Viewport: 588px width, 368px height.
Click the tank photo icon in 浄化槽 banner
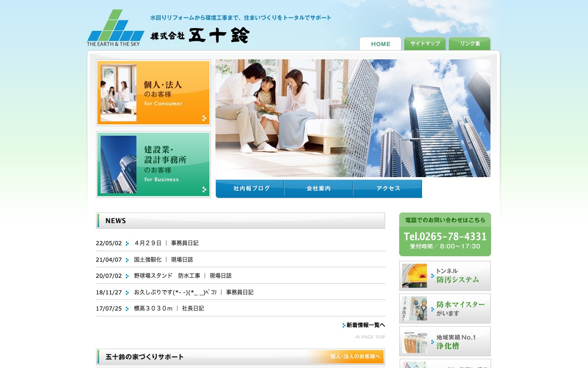[x=414, y=341]
